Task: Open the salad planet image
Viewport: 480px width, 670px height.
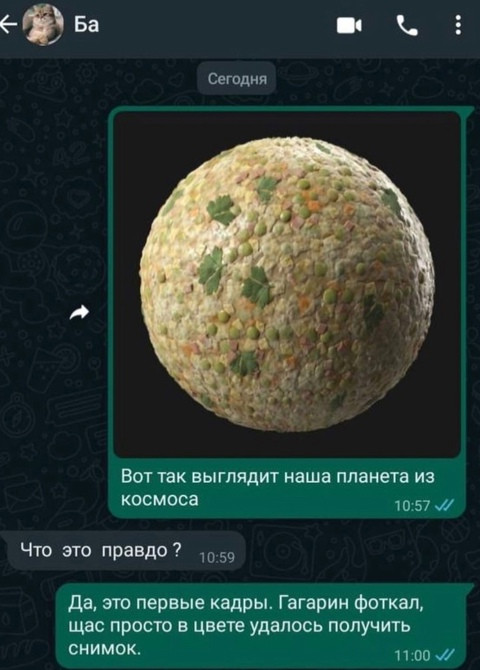Action: (287, 284)
